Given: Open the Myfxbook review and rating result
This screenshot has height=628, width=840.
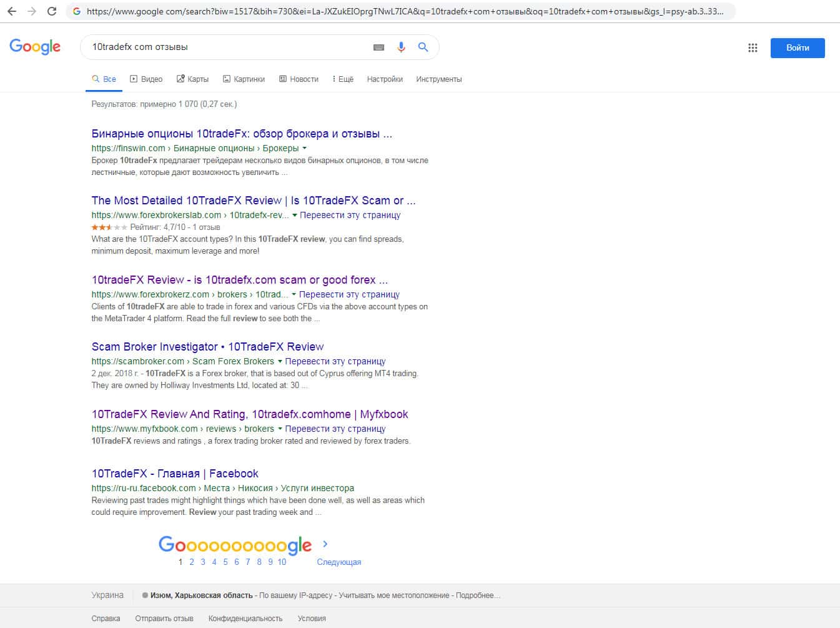Looking at the screenshot, I should [x=250, y=414].
